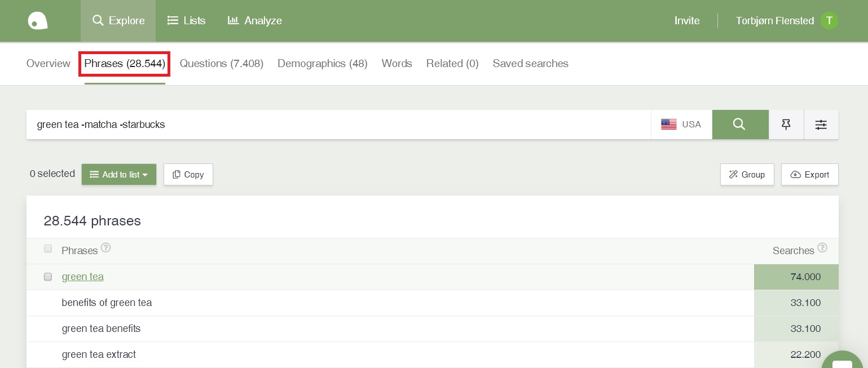Image resolution: width=868 pixels, height=368 pixels.
Task: Click help icon next to Searches header
Action: pyautogui.click(x=822, y=248)
